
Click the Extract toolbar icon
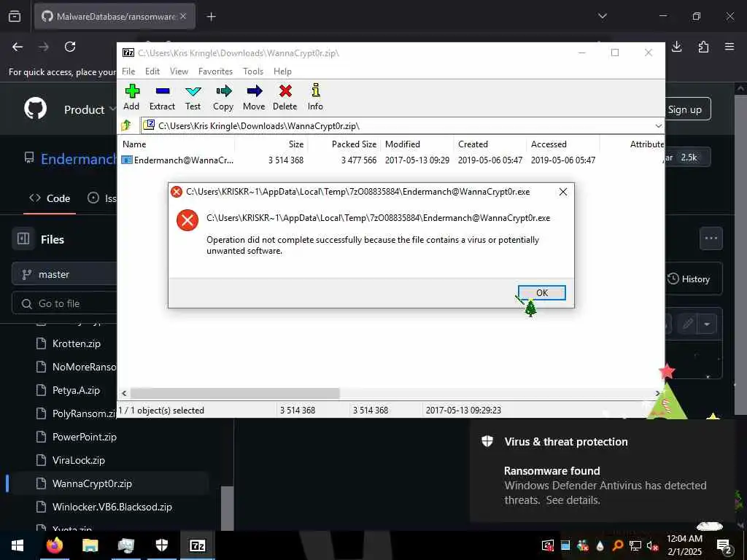point(162,97)
